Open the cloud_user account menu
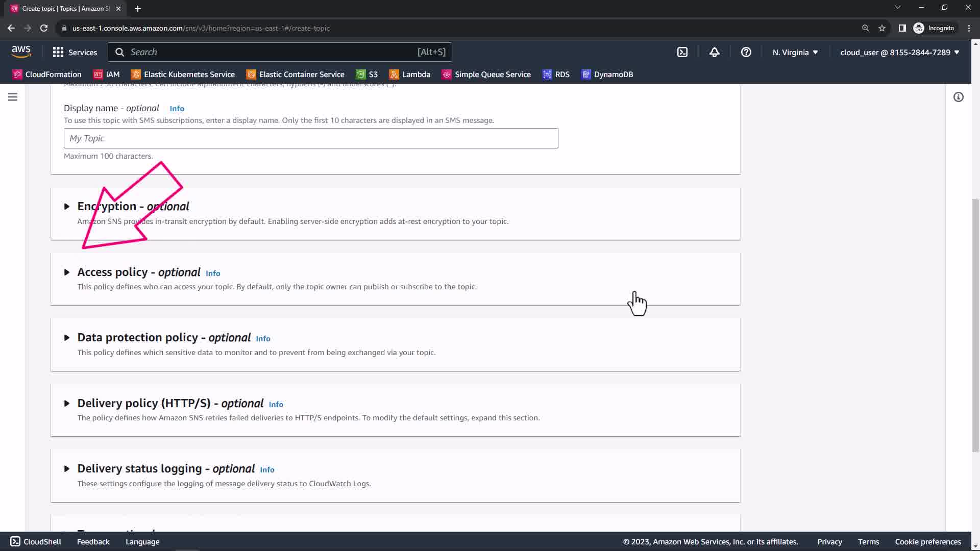The width and height of the screenshot is (980, 551). pyautogui.click(x=899, y=52)
